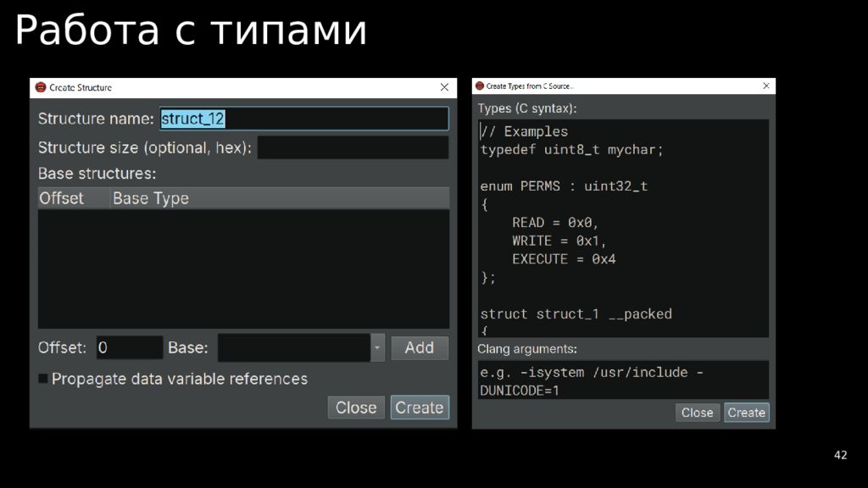Viewport: 868px width, 488px height.
Task: Click the empty Base structures list area
Action: (243, 269)
